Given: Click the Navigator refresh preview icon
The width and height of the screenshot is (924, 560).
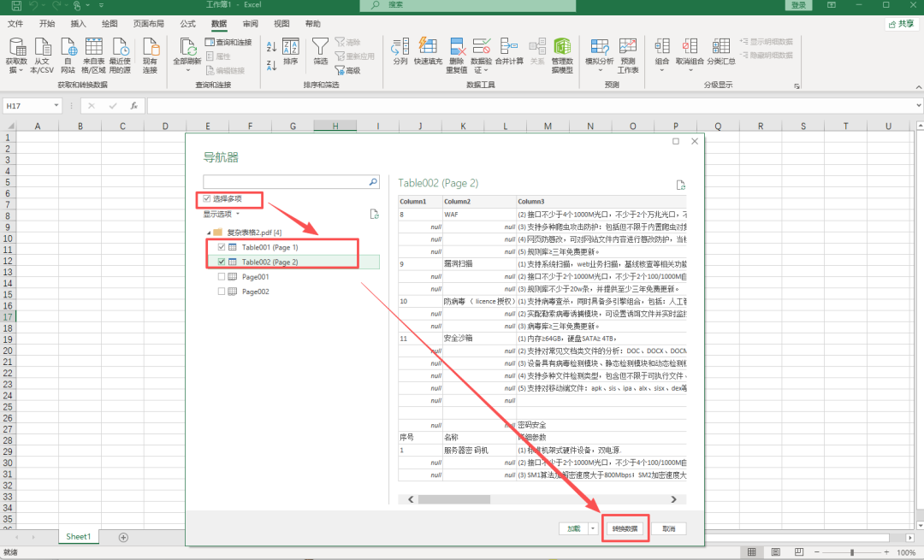Looking at the screenshot, I should pyautogui.click(x=681, y=186).
